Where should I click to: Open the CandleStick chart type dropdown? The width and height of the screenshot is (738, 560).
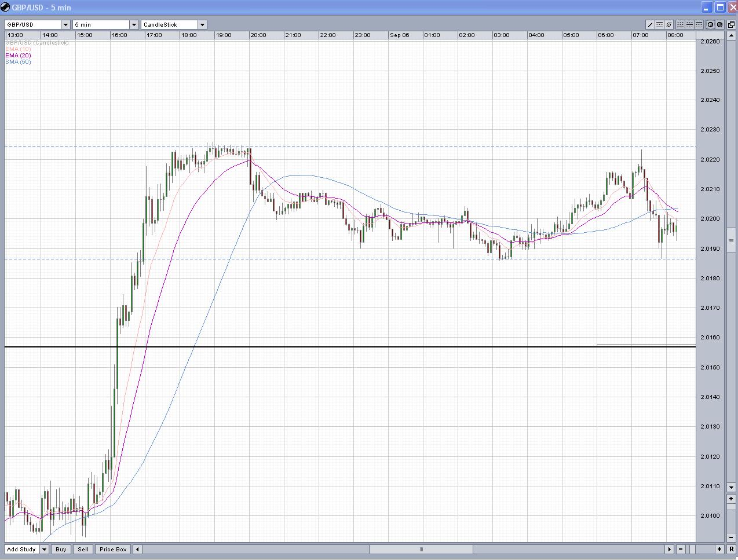(202, 24)
